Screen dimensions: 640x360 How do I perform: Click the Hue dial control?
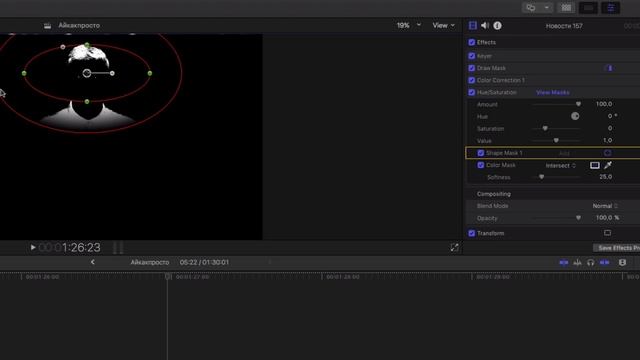point(575,116)
